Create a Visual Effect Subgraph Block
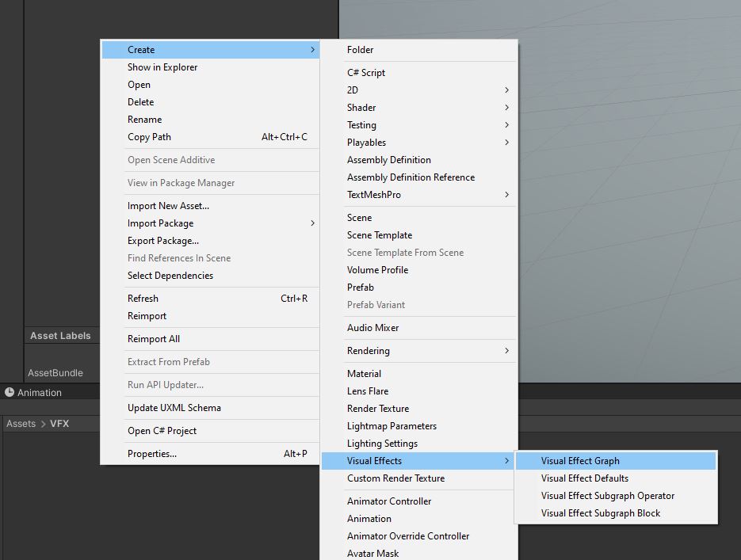The image size is (741, 560). click(x=601, y=512)
